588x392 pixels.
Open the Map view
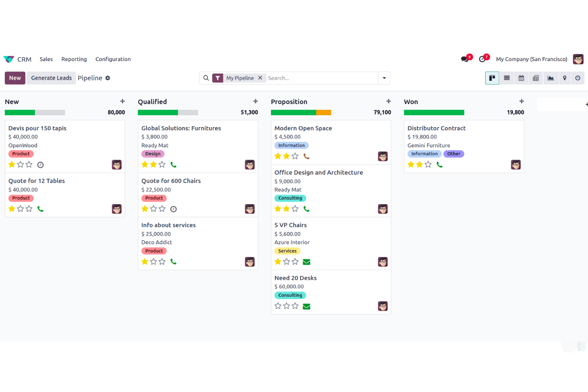coord(565,78)
